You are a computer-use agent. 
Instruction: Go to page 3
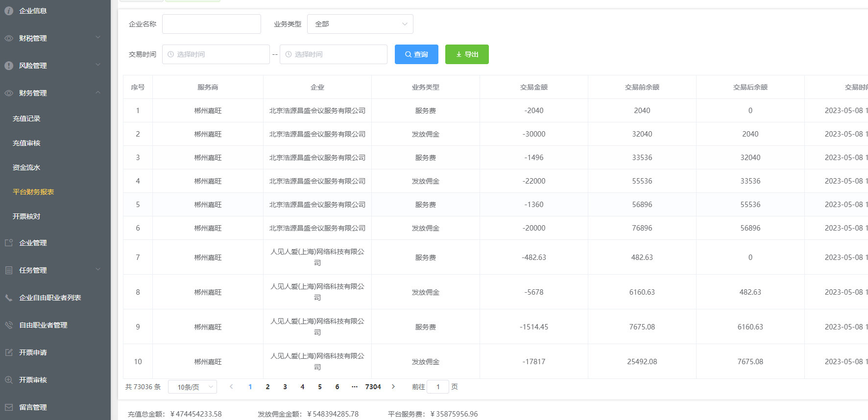point(285,387)
